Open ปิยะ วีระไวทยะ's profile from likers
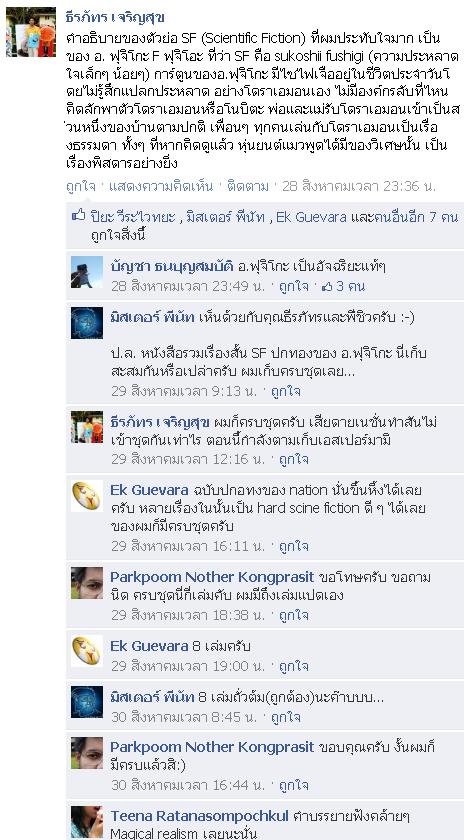466x840 pixels. (133, 217)
